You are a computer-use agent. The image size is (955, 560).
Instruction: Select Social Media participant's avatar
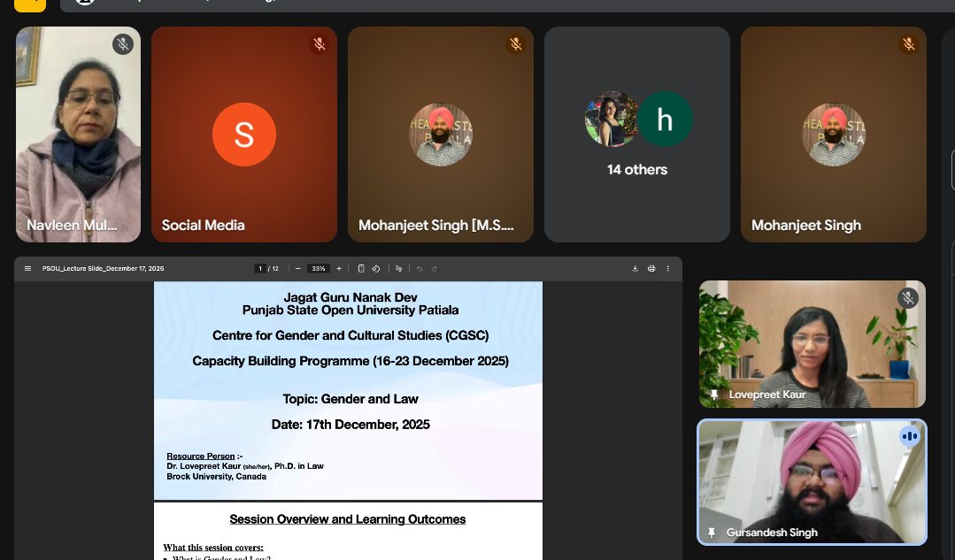(x=244, y=134)
